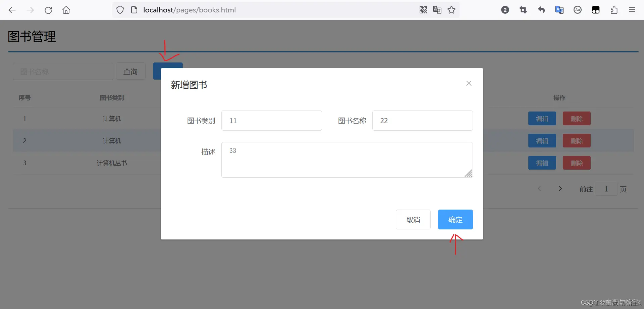Edit row 2 using its 编辑 button
This screenshot has width=644, height=309.
pos(542,141)
